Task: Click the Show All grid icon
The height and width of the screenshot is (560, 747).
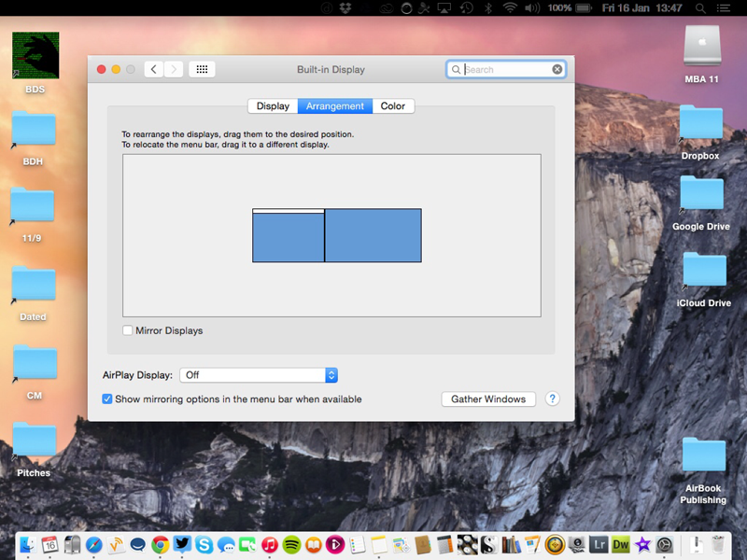Action: click(x=202, y=69)
